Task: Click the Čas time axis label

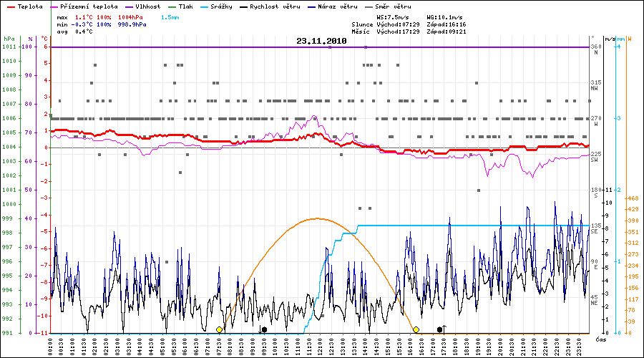Action: click(601, 339)
